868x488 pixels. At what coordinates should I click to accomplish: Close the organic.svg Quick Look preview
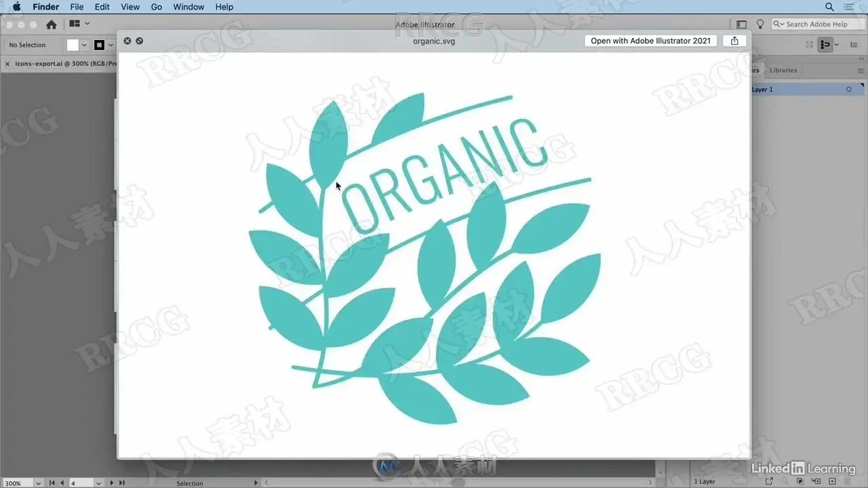127,41
